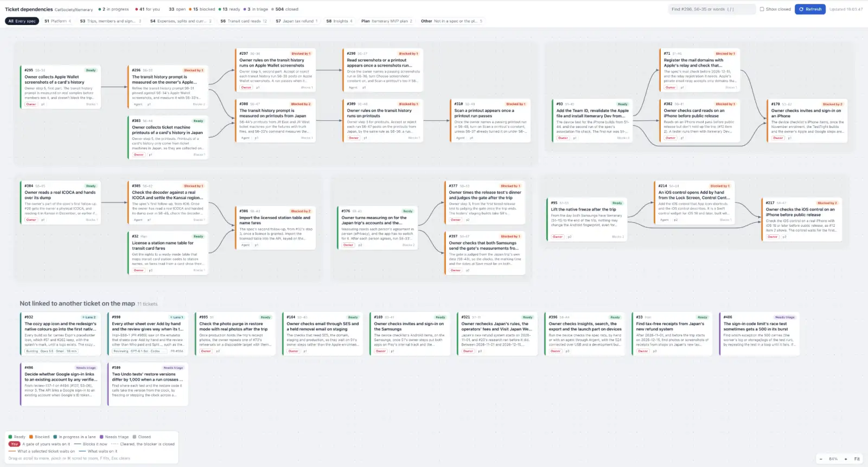Filter by Plan Itemerary MVP plan
The height and width of the screenshot is (467, 868).
[387, 21]
